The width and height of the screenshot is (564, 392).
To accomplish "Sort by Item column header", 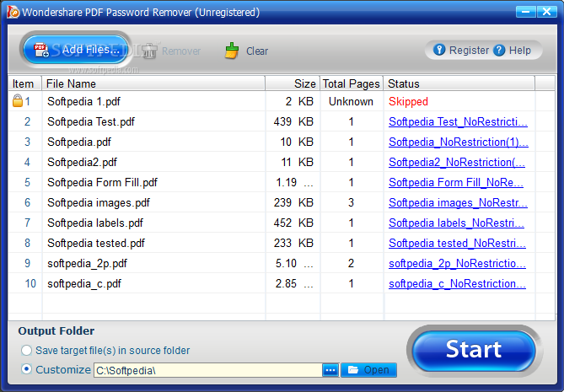I will (x=24, y=83).
